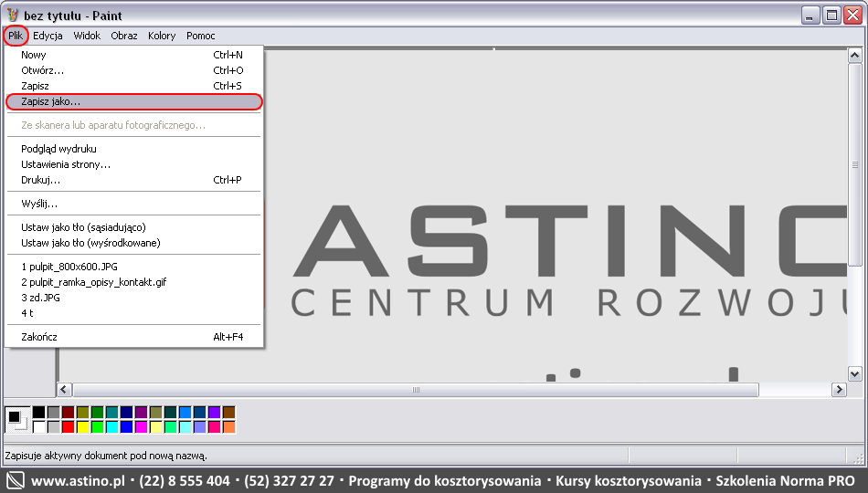The width and height of the screenshot is (868, 493).
Task: Select the Zapisz jako... menu entry
Action: click(x=133, y=102)
